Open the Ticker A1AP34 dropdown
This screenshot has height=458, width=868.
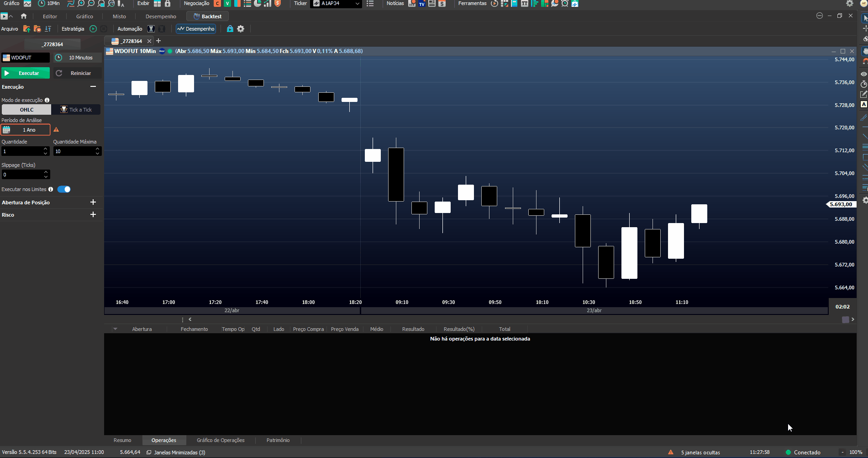click(x=336, y=4)
